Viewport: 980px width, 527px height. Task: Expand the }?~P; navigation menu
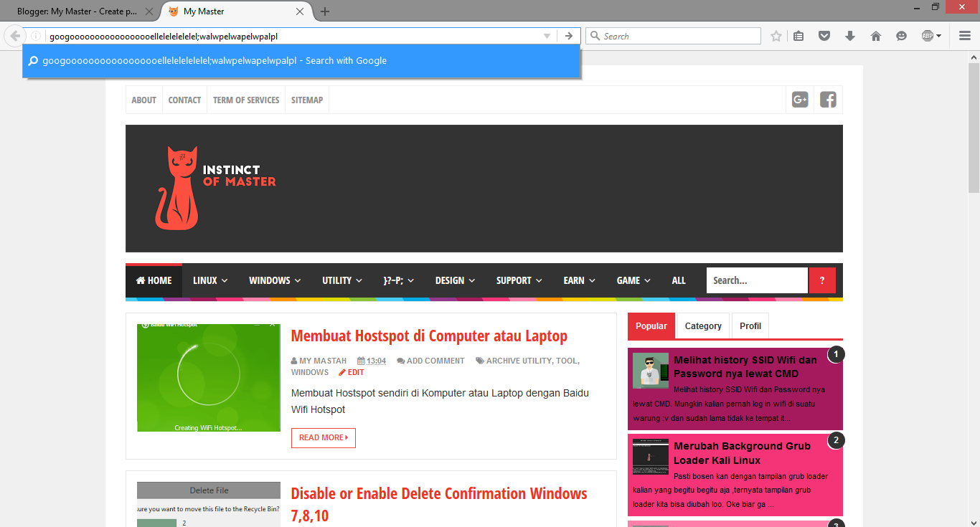399,280
